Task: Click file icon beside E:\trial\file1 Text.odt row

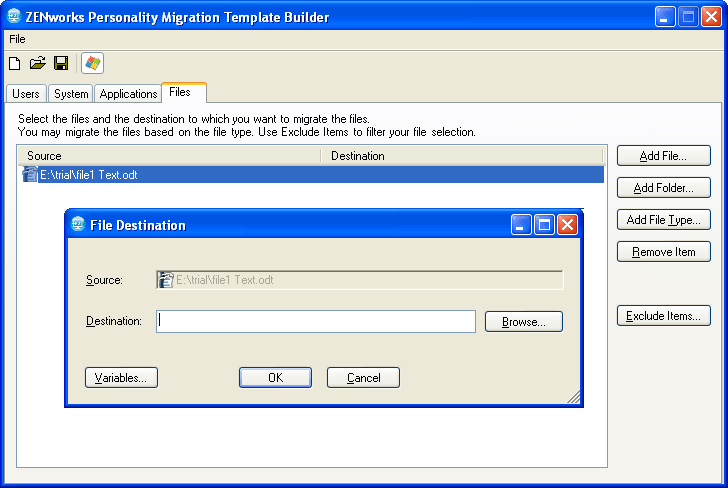Action: (30, 175)
